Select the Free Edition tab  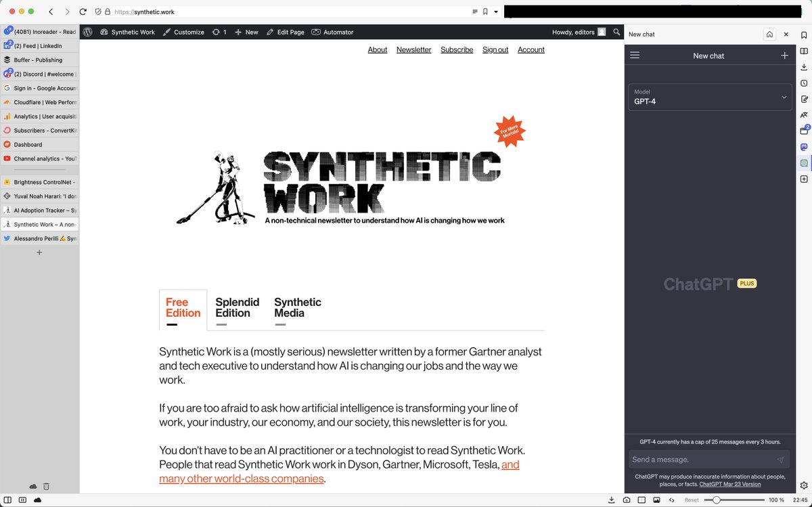(x=183, y=311)
